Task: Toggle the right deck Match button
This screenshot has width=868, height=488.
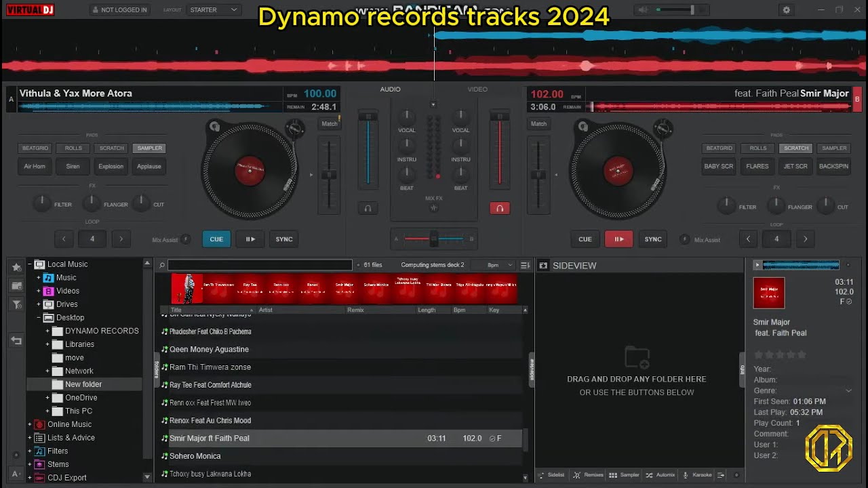Action: click(538, 124)
